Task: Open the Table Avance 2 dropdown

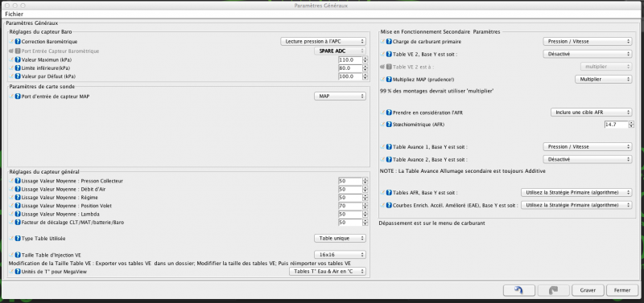Action: (x=588, y=159)
